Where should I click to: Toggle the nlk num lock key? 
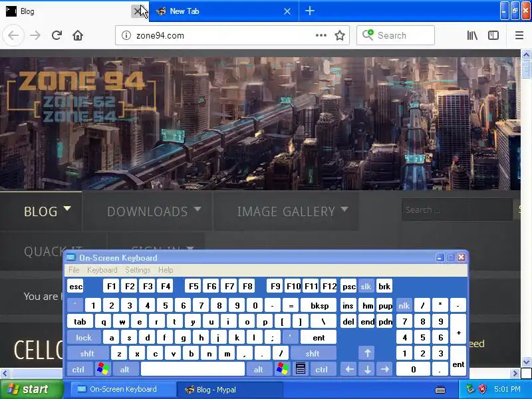tap(404, 305)
